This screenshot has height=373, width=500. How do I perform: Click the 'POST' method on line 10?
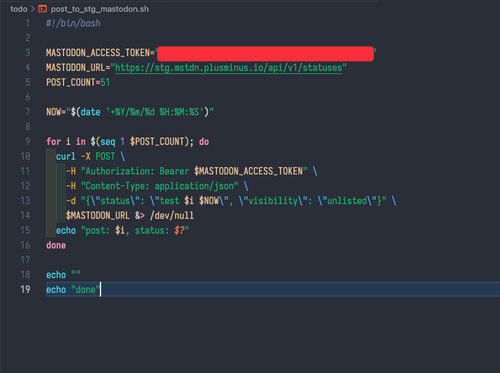tap(105, 156)
